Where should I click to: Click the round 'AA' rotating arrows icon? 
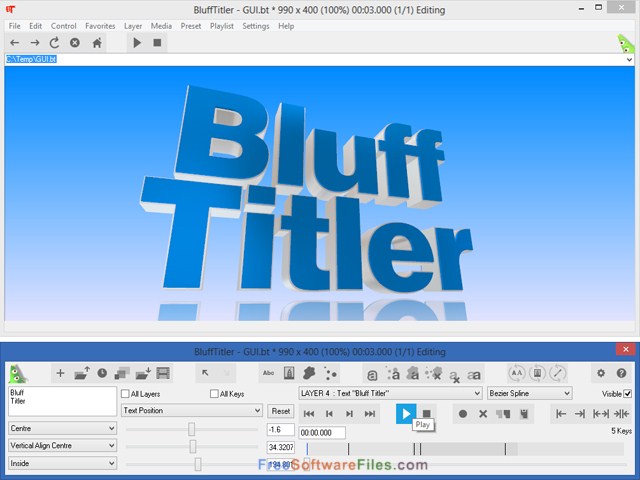[517, 373]
